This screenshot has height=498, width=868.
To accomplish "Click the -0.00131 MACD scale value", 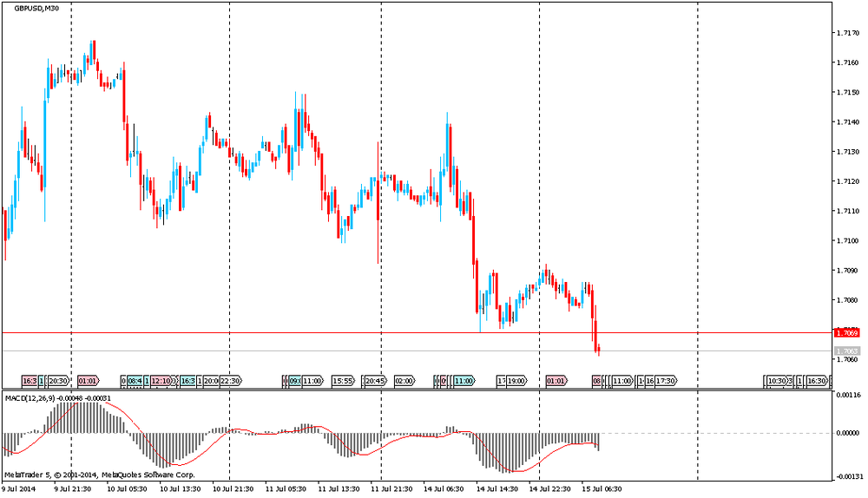I will coord(849,476).
